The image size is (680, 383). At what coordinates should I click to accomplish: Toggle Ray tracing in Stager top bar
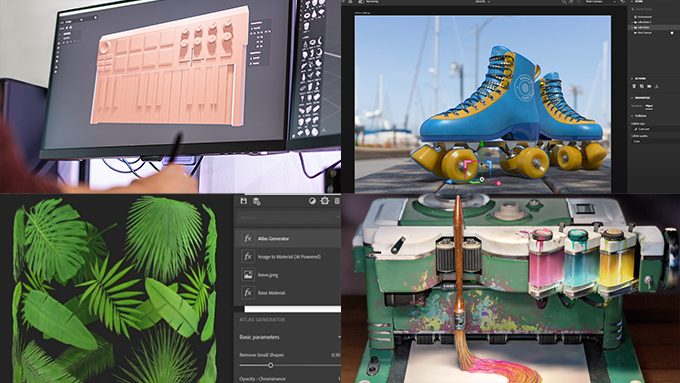(x=361, y=2)
